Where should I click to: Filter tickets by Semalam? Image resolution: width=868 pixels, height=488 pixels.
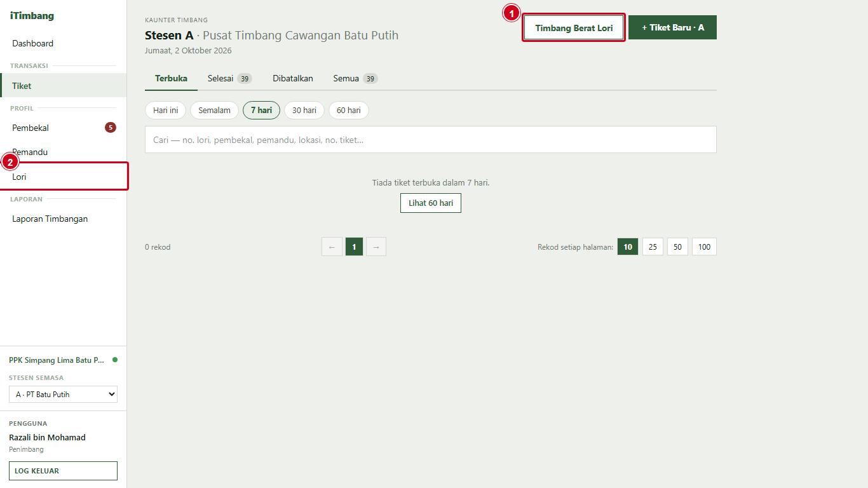coord(214,110)
